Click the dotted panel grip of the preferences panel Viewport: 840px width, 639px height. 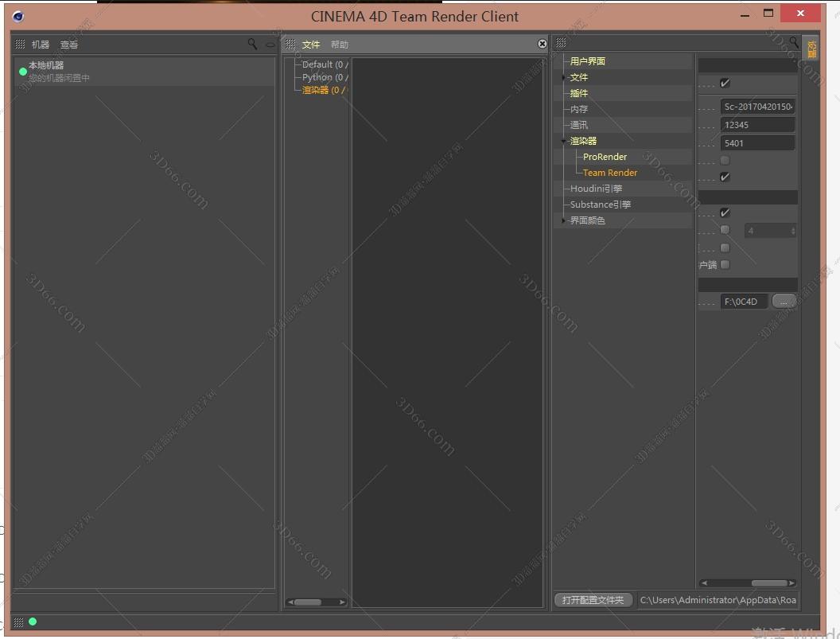(x=559, y=42)
